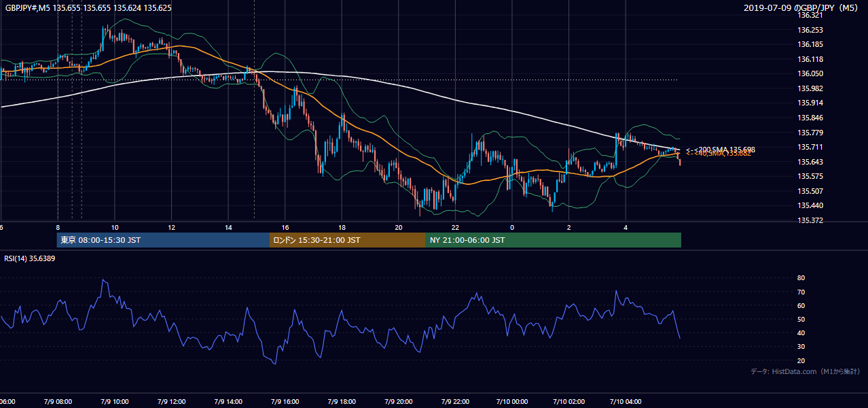Click price axis label 136.050
Screen dimensions: 868x408
tap(810, 73)
